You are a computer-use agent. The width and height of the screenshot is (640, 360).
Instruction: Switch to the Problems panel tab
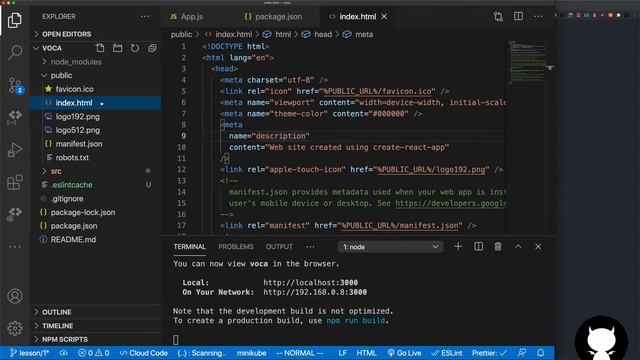(236, 247)
